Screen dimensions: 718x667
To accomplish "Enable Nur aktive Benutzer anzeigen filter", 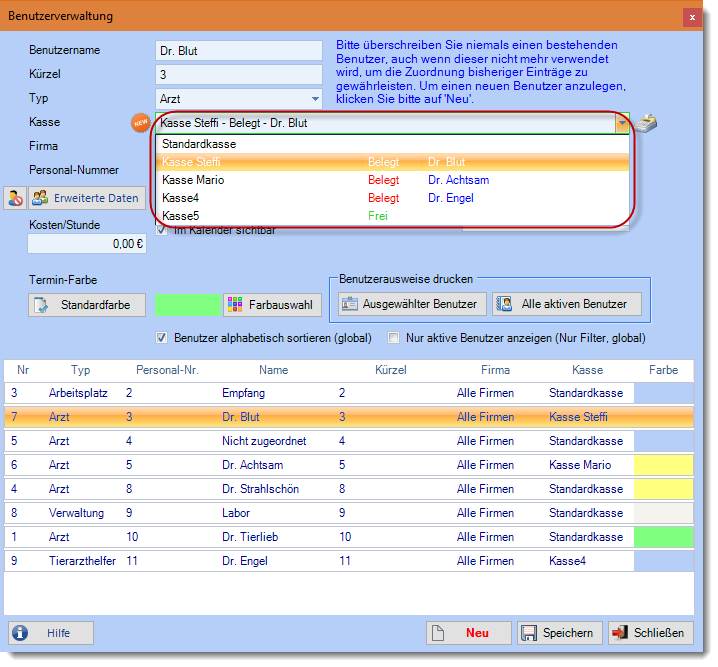I will (x=394, y=338).
